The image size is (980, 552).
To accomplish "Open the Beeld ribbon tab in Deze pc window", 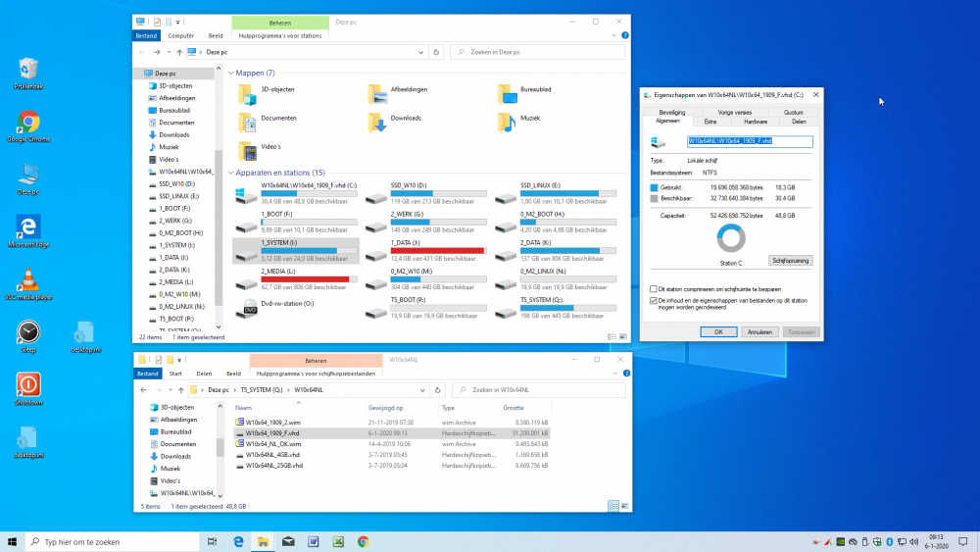I will [215, 35].
